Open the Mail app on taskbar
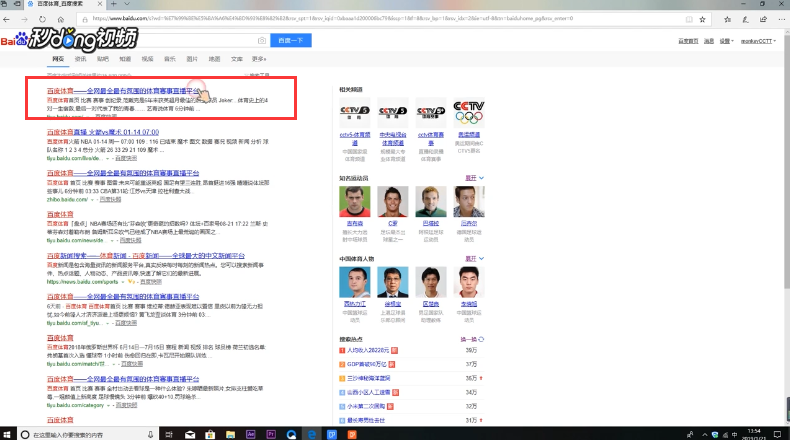790x440 pixels. (x=190, y=434)
